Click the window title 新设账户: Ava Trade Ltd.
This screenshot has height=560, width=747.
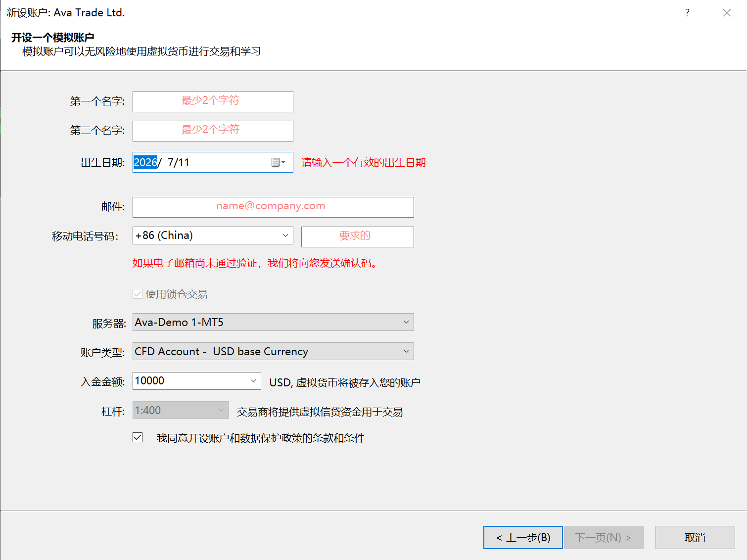click(65, 13)
